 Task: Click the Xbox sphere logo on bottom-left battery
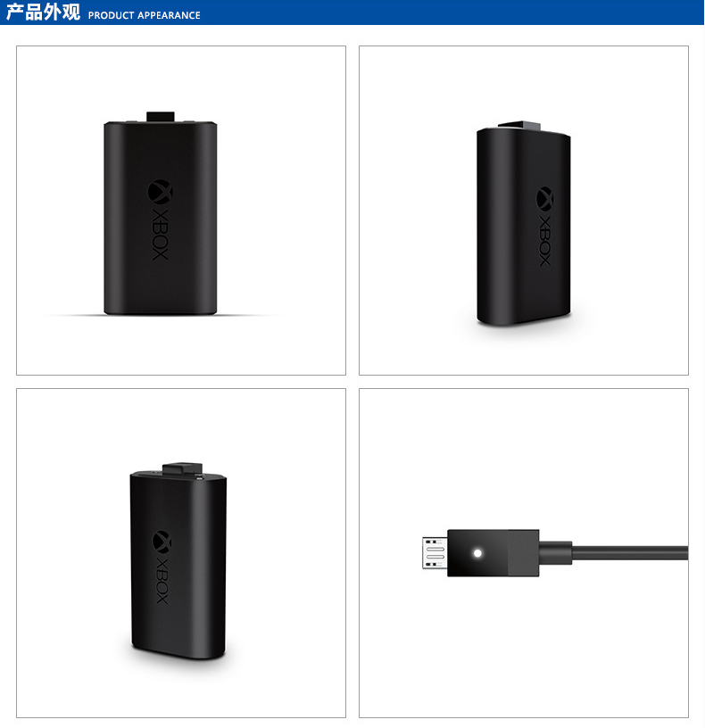[x=162, y=542]
